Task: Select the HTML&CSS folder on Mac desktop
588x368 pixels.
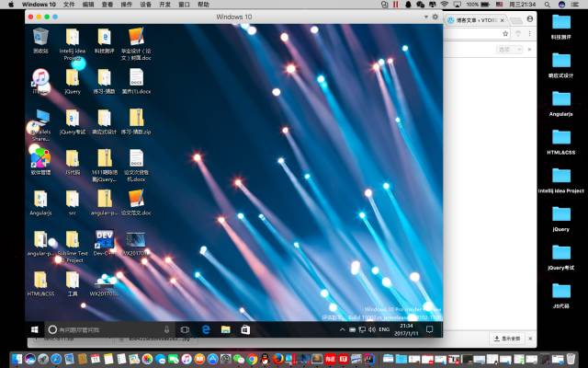Action: [561, 142]
